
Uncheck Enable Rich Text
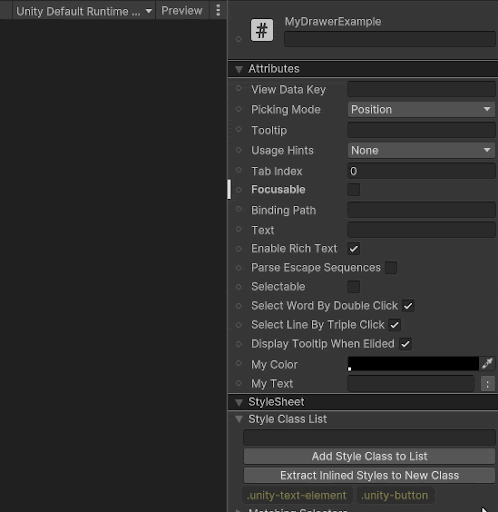click(x=354, y=249)
